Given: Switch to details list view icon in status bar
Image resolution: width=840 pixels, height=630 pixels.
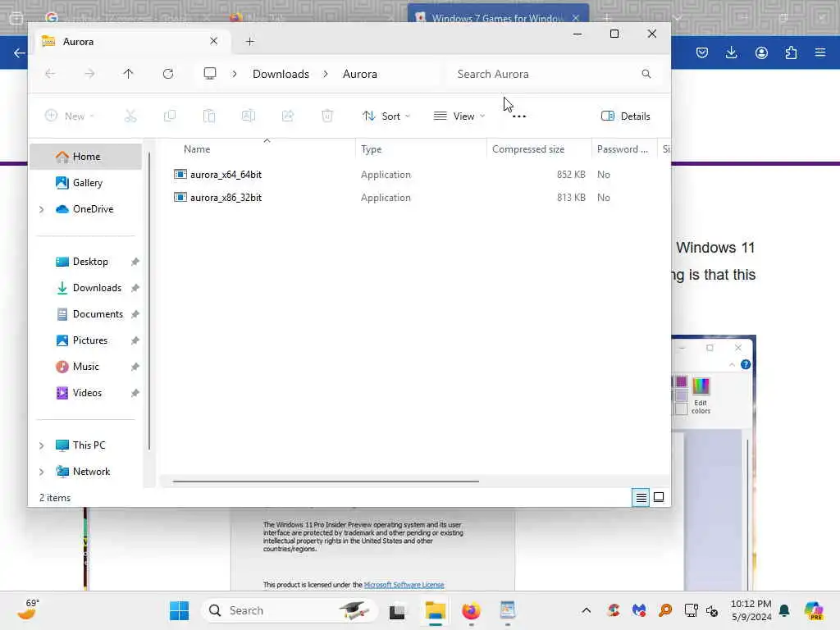Looking at the screenshot, I should 641,498.
